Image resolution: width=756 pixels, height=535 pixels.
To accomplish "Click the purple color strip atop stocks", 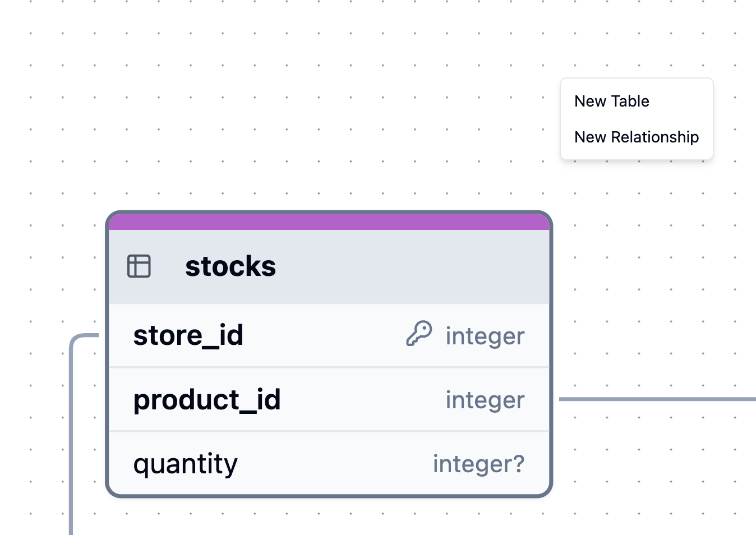I will 329,222.
